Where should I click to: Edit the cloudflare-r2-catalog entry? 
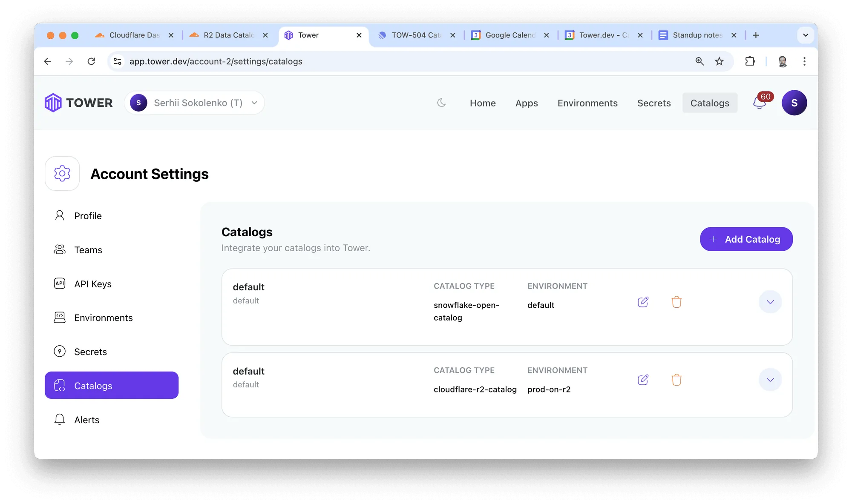[x=643, y=380]
